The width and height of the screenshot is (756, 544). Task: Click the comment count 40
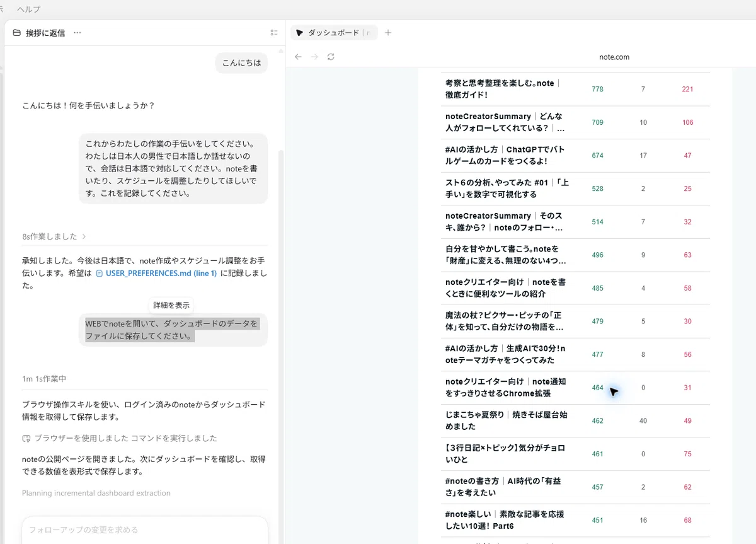point(643,420)
